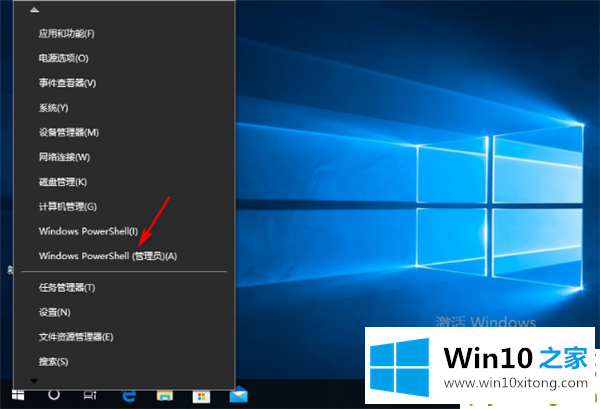Screen dimensions: 600x409
Task: Open Task View on the taskbar
Action: [90, 395]
